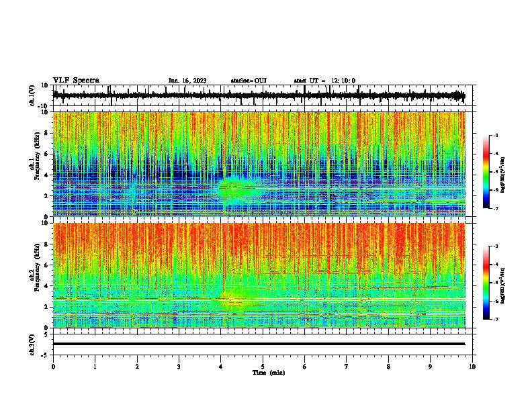Viewport: 532px width, 411px height.
Task: Click the ch.1 colorbar log(PSD) unit label
Action: click(503, 175)
